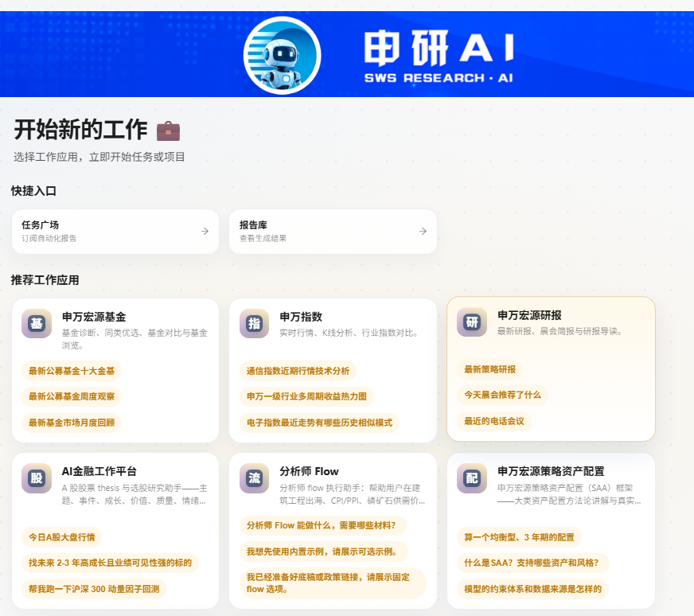Click 申万宏源基金 card title
Screen dimensions: 694x616
pos(94,317)
